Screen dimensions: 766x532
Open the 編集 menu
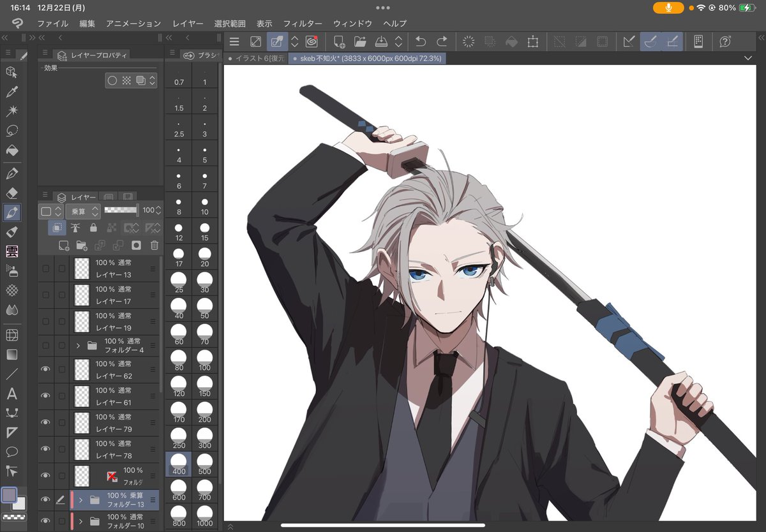pos(87,24)
